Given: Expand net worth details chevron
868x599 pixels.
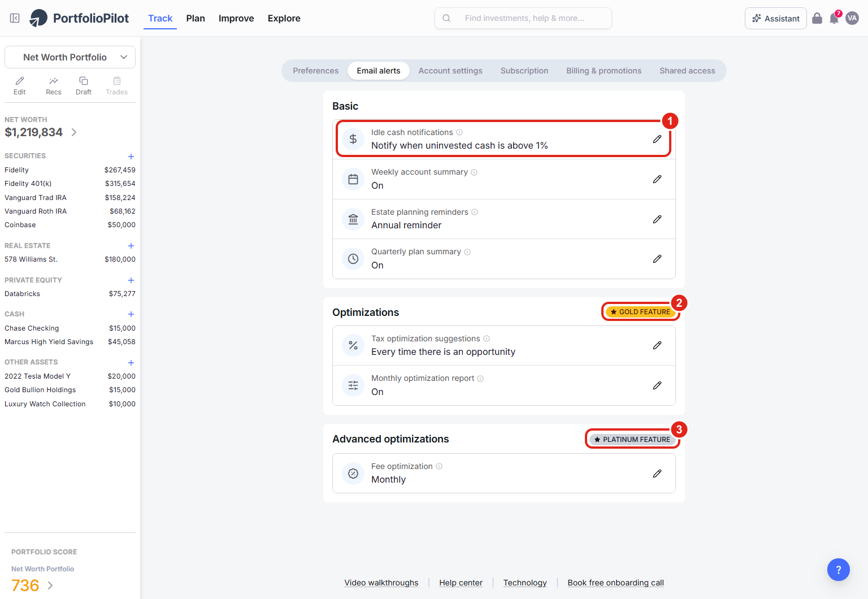Looking at the screenshot, I should [x=74, y=132].
